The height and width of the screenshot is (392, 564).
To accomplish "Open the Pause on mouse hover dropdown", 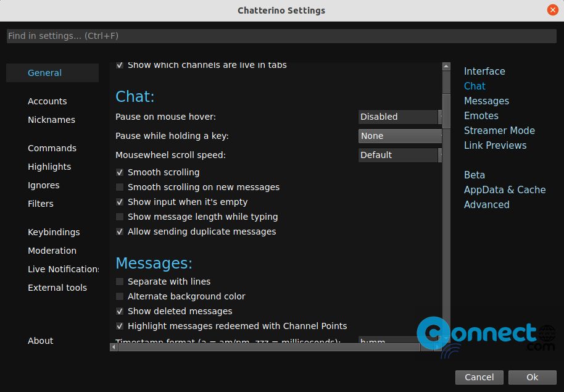I will point(400,117).
